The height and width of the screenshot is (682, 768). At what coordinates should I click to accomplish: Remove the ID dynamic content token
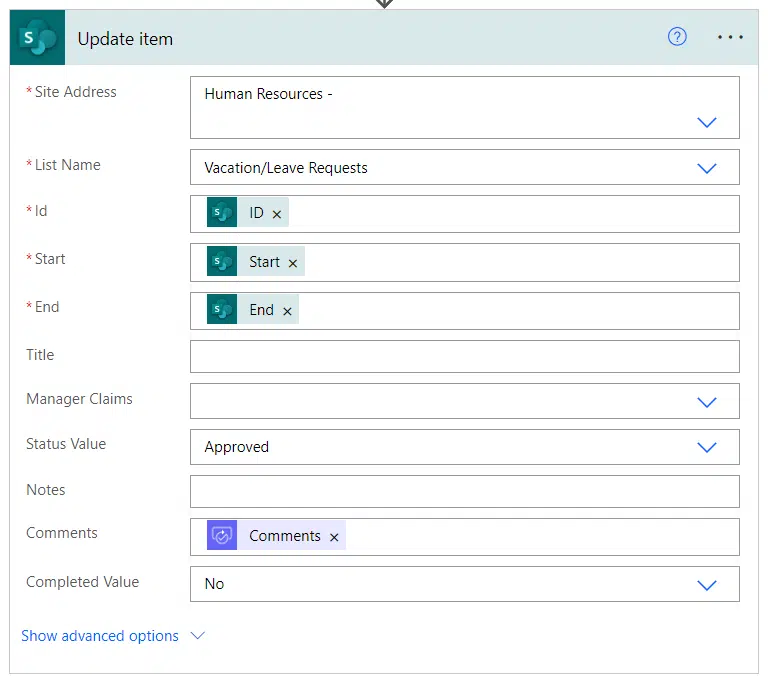pyautogui.click(x=277, y=214)
